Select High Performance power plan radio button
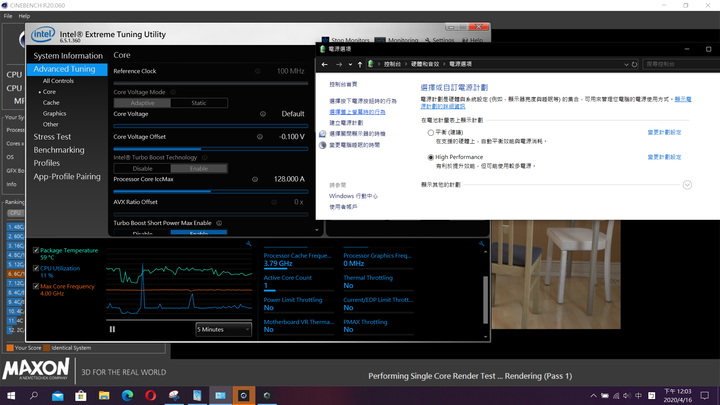Screen dimensions: 720x405 pyautogui.click(x=431, y=158)
